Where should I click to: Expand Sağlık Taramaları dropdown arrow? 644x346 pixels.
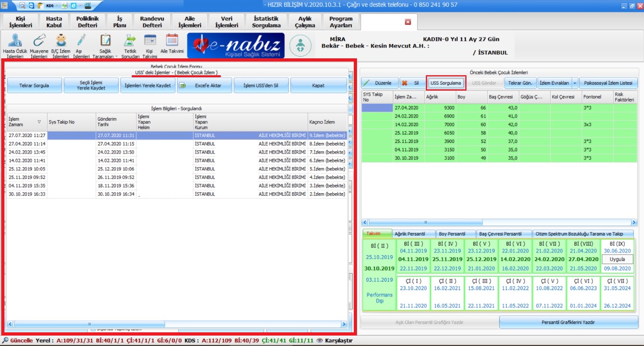pyautogui.click(x=116, y=56)
